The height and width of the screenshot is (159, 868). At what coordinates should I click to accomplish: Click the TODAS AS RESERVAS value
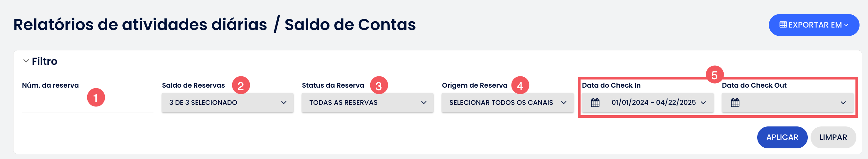click(x=343, y=103)
